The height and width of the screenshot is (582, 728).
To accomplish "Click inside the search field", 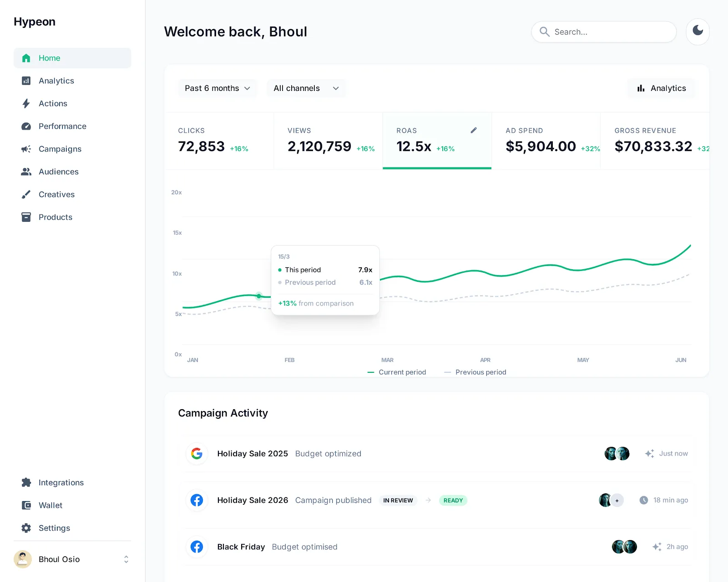I will 603,32.
